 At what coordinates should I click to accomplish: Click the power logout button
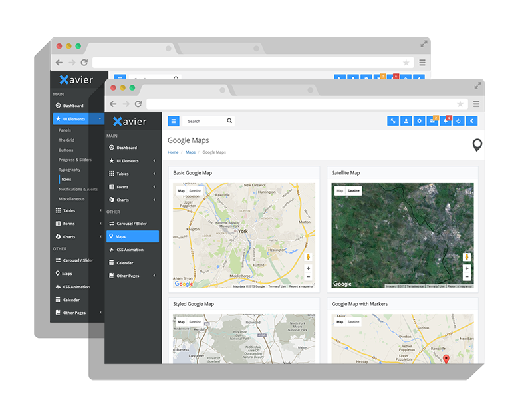(x=459, y=121)
